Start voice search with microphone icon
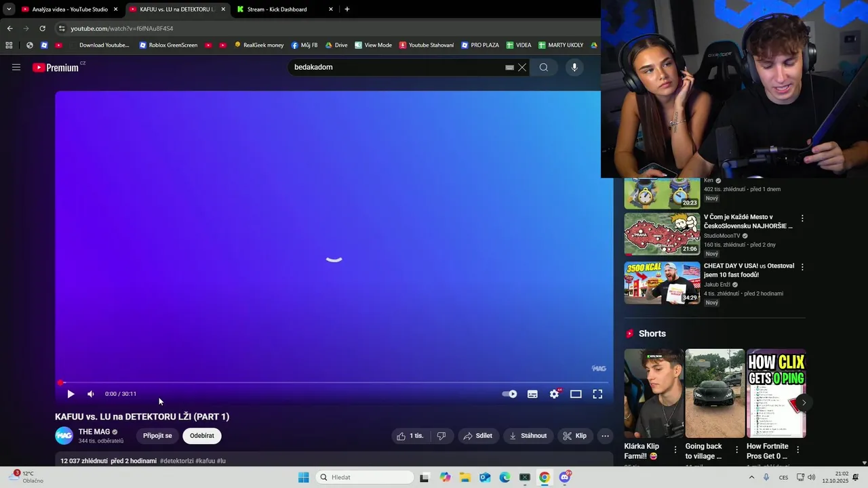The height and width of the screenshot is (488, 868). (x=574, y=67)
